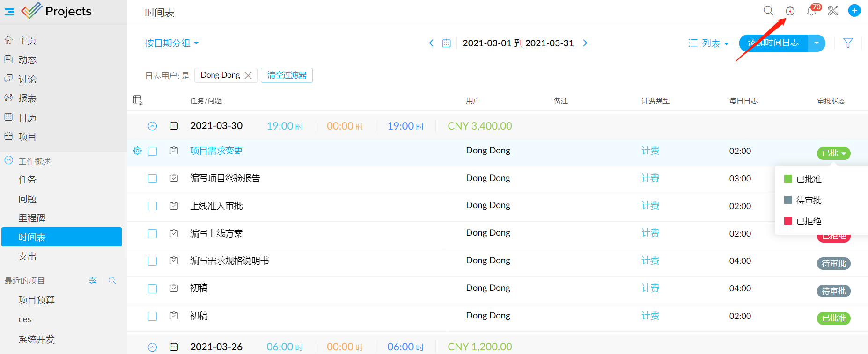Open the 项目需求变更 task link

point(216,151)
